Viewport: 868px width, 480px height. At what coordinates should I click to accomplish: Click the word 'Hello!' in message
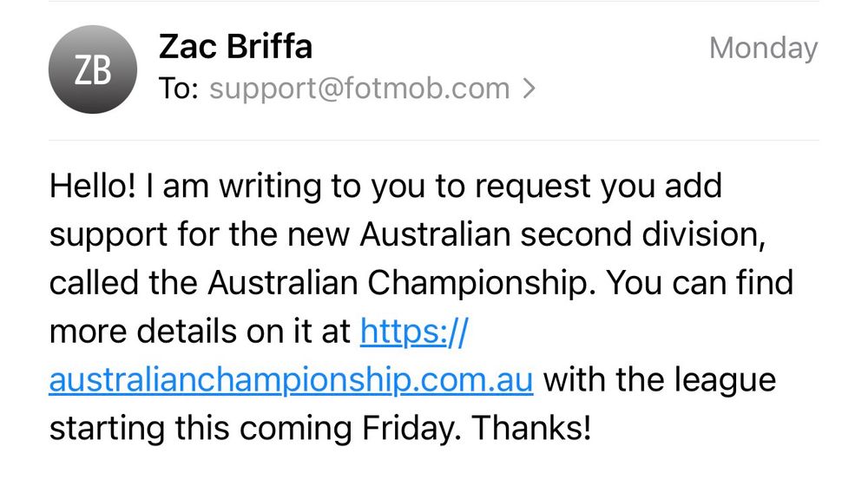point(93,186)
